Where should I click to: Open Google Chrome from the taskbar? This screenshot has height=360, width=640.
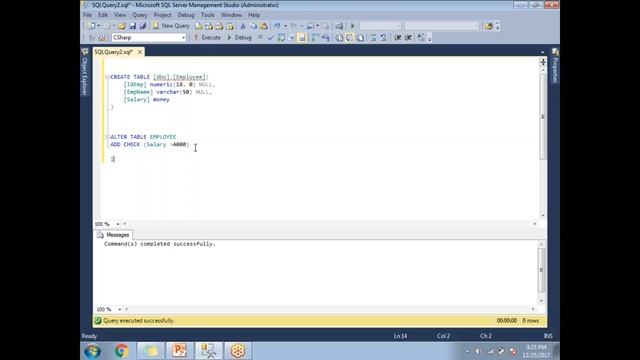[121, 351]
